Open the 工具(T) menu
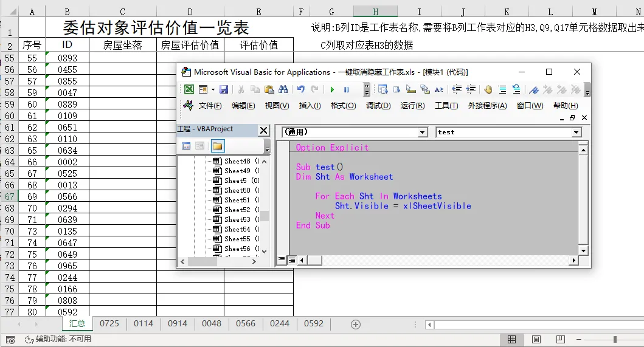The width and height of the screenshot is (644, 347). click(446, 106)
